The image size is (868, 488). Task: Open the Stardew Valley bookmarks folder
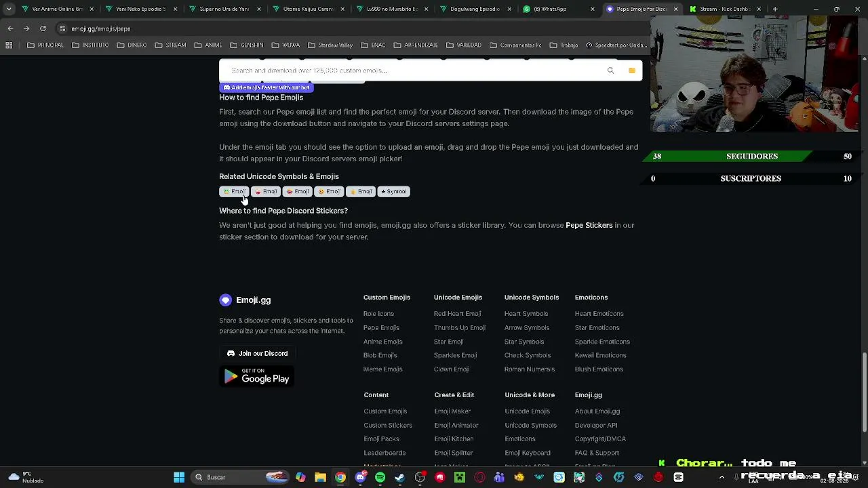tap(330, 45)
